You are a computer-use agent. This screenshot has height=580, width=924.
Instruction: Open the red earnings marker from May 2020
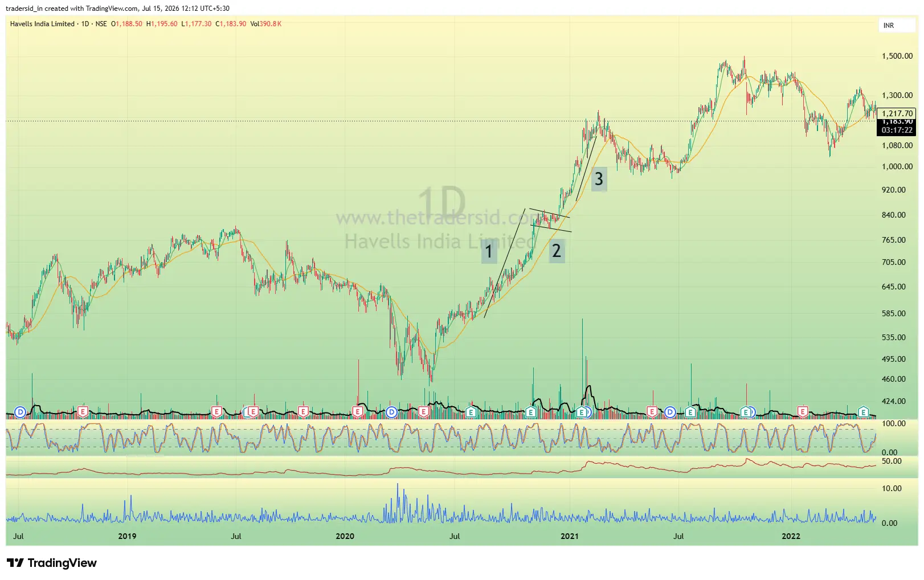(424, 411)
